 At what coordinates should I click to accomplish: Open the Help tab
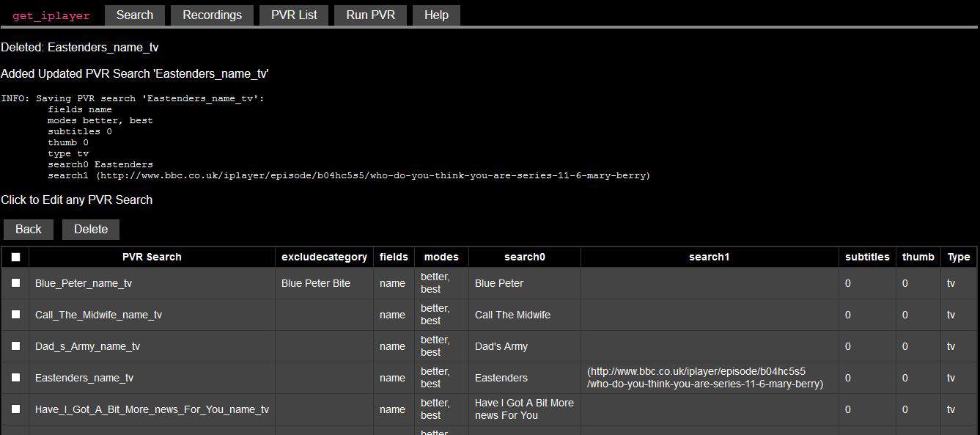click(436, 15)
